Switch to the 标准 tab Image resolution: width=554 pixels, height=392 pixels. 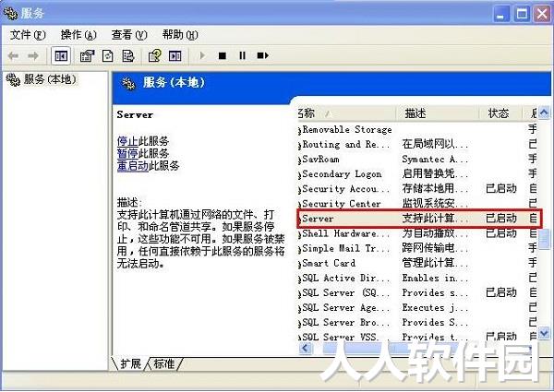pos(164,363)
